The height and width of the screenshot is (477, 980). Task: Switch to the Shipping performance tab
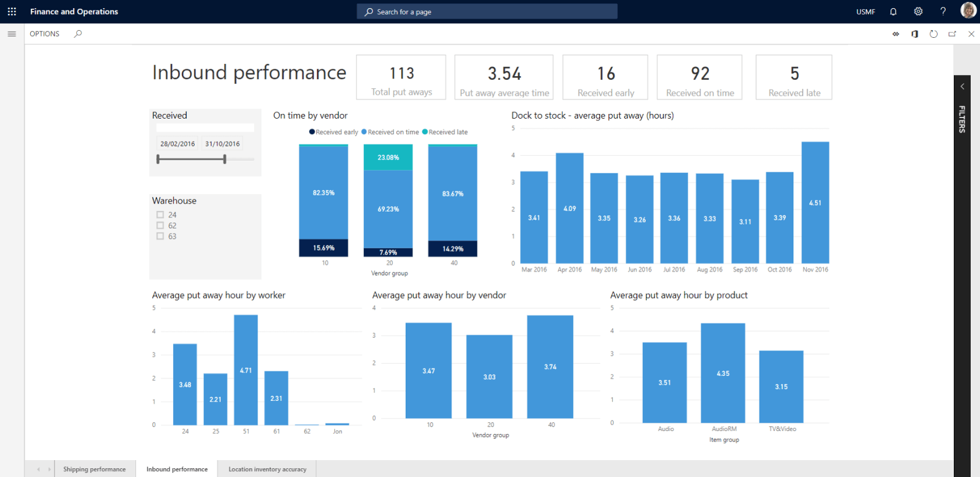[x=94, y=469]
